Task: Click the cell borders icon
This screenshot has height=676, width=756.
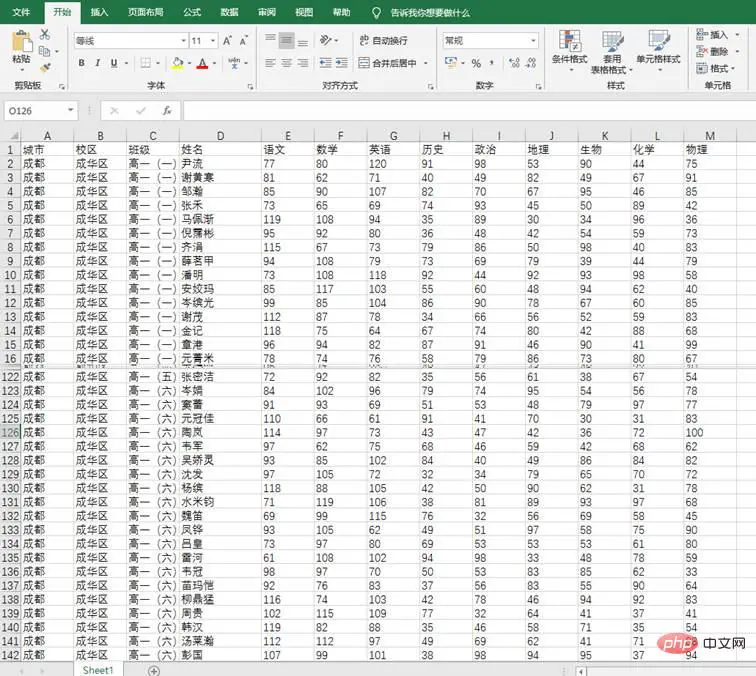Action: coord(146,63)
